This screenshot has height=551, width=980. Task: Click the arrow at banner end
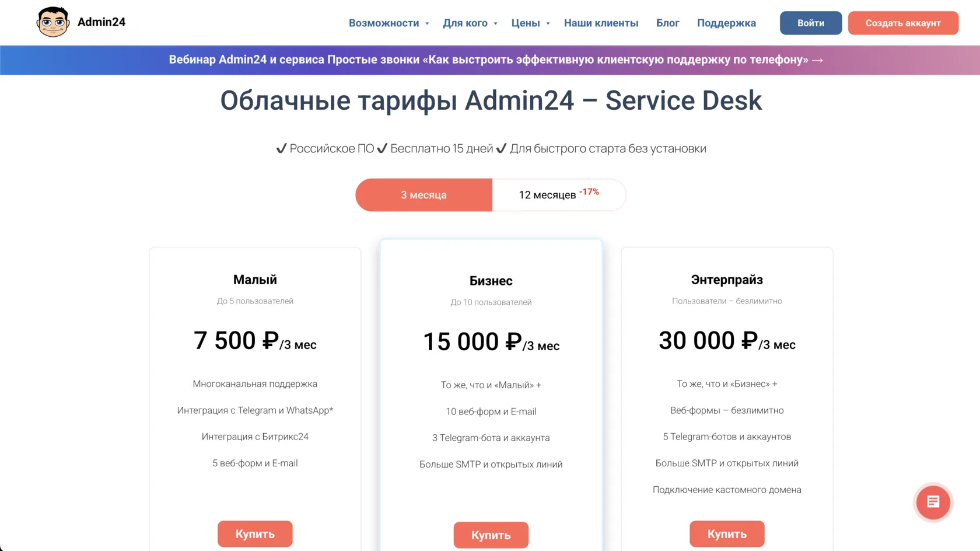coord(817,60)
